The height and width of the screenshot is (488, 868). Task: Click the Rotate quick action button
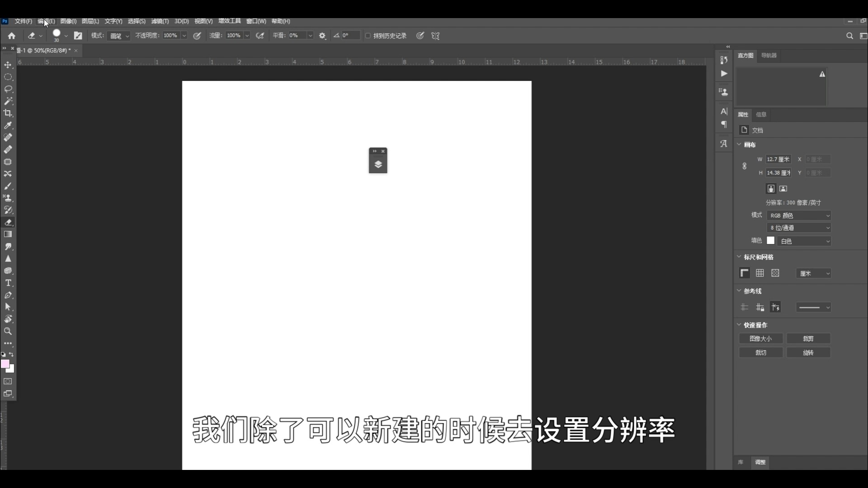(808, 352)
